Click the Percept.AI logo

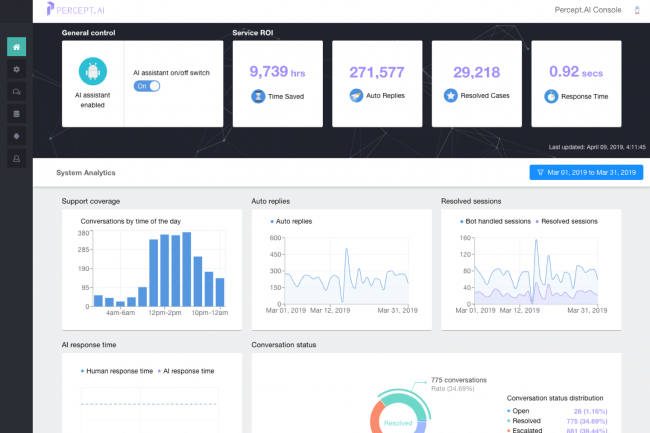tap(75, 9)
